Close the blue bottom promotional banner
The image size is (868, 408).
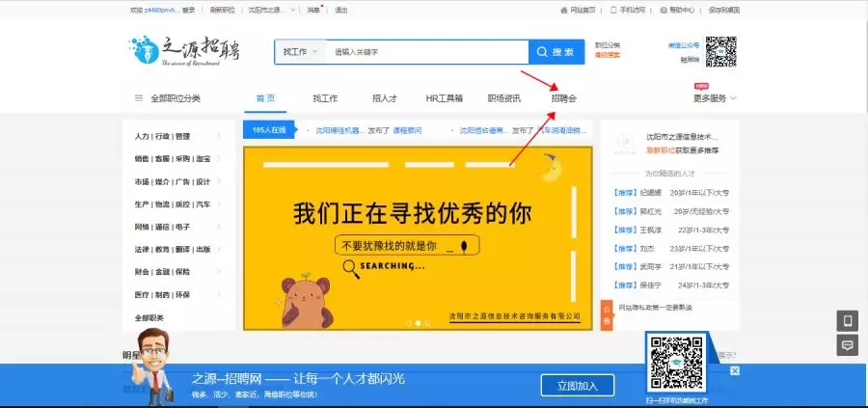(x=734, y=370)
